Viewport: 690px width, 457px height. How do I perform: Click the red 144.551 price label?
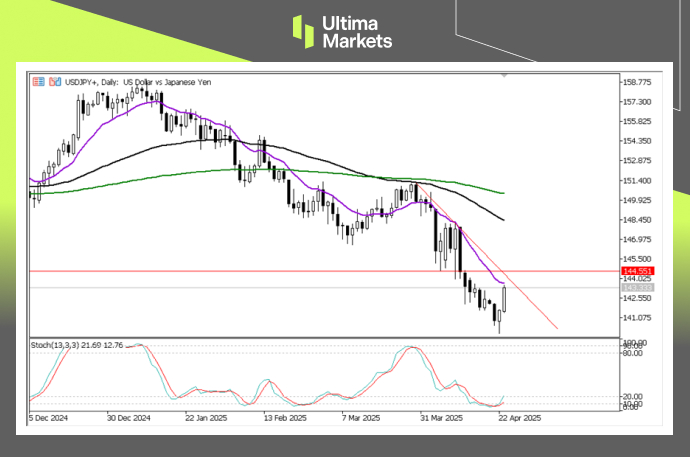636,271
